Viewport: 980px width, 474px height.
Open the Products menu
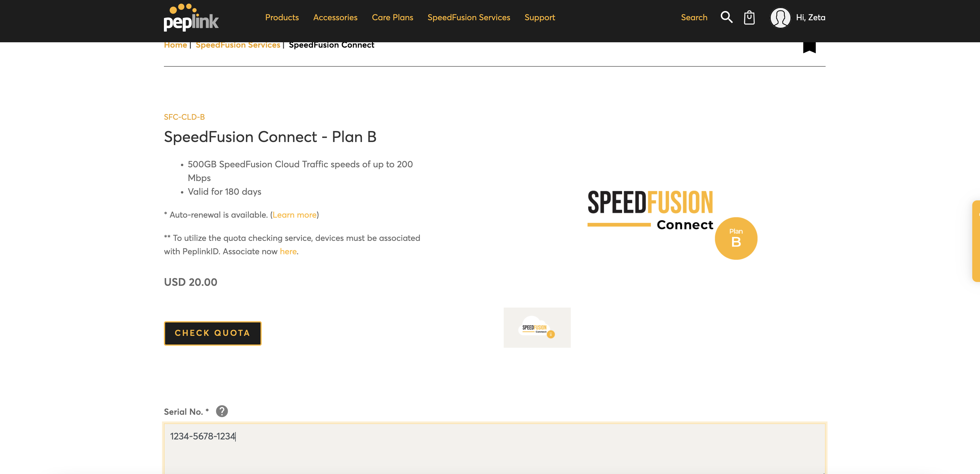282,18
